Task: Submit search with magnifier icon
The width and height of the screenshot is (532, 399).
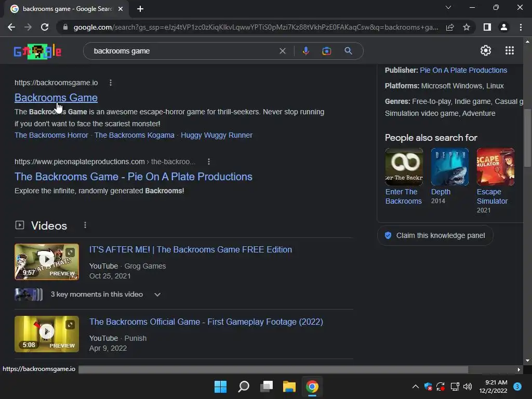Action: pyautogui.click(x=348, y=51)
